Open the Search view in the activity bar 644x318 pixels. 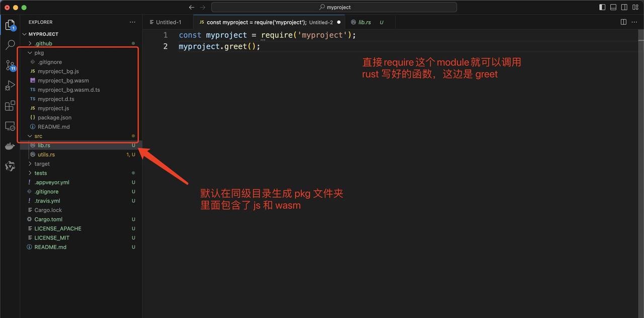[10, 44]
